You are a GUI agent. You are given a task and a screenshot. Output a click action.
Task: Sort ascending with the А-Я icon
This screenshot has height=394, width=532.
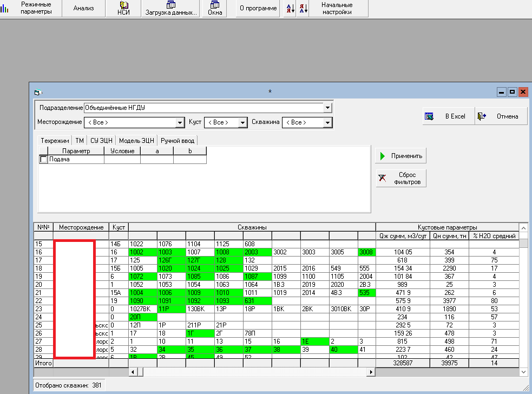tap(290, 8)
